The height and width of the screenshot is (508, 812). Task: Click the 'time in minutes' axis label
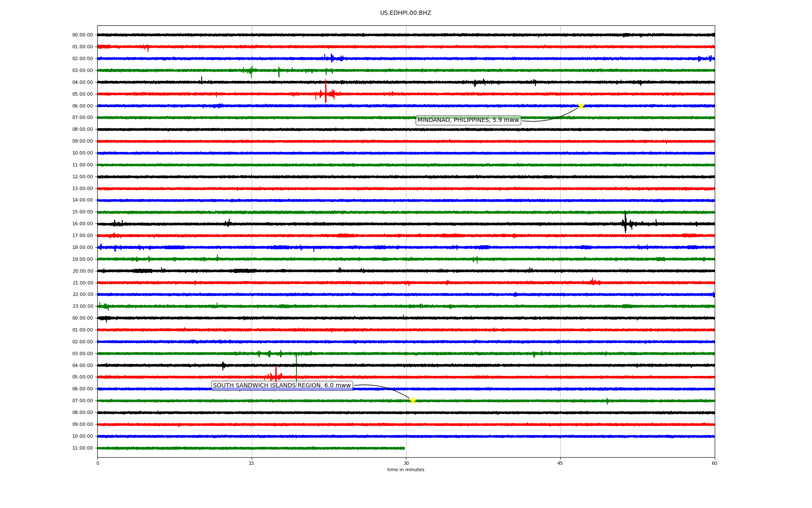406,470
